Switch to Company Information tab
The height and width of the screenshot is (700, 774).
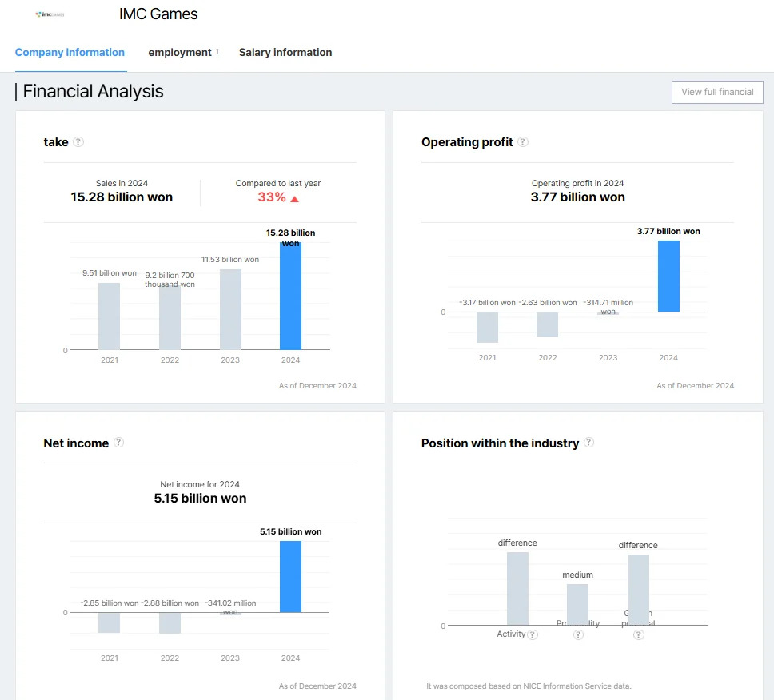pyautogui.click(x=70, y=52)
